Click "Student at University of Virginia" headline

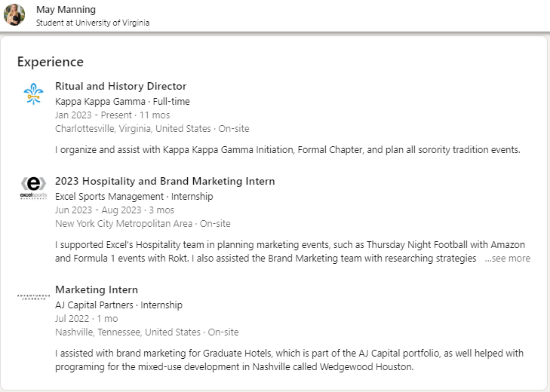click(x=93, y=23)
